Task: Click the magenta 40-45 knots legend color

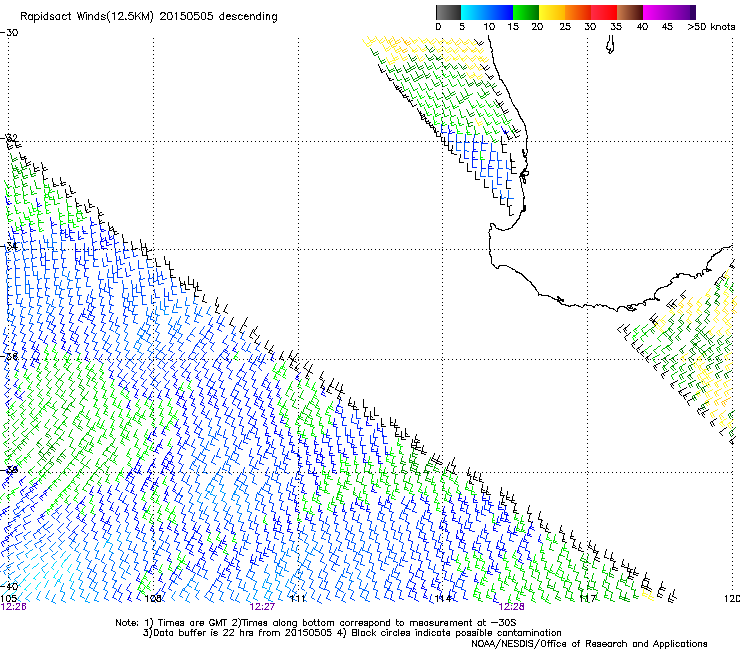Action: click(x=656, y=12)
